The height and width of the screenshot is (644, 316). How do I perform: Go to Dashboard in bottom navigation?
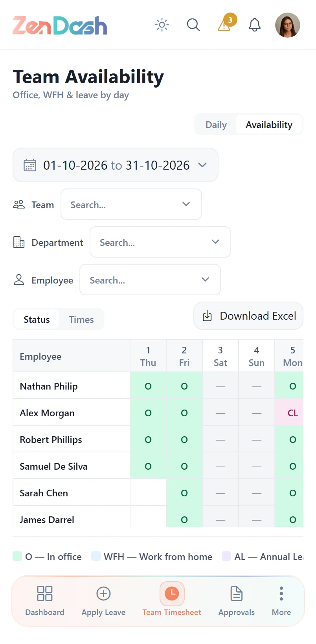coord(45,601)
